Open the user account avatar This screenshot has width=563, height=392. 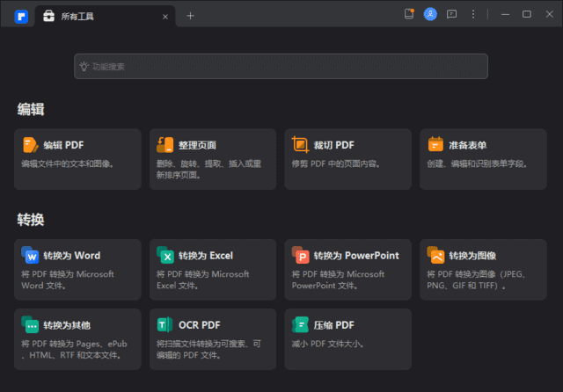[x=430, y=14]
